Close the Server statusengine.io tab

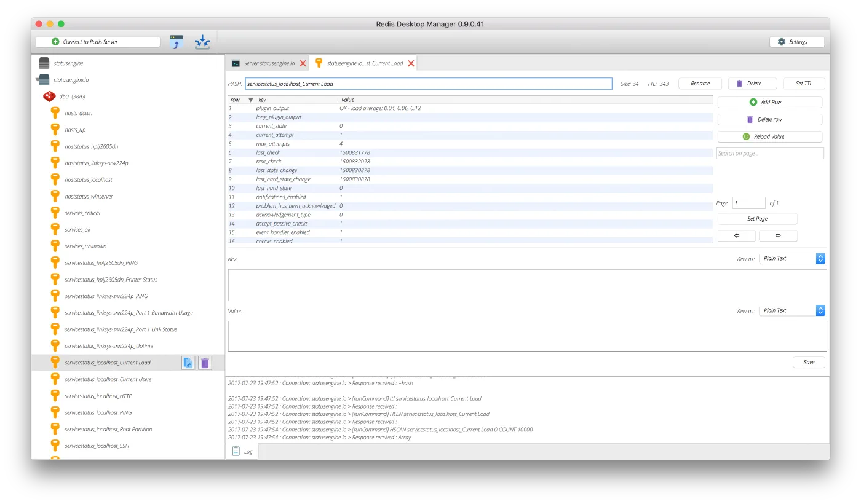303,63
